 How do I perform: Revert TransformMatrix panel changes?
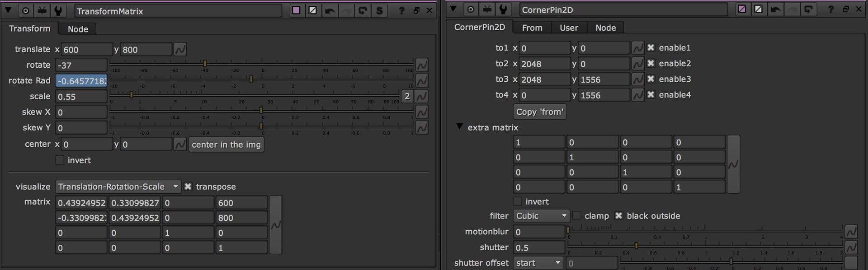point(363,10)
